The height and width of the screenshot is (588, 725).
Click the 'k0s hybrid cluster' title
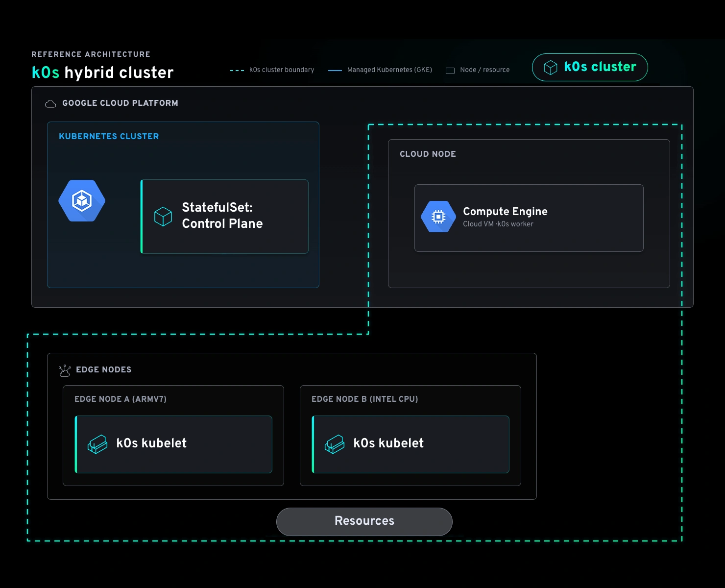(102, 73)
